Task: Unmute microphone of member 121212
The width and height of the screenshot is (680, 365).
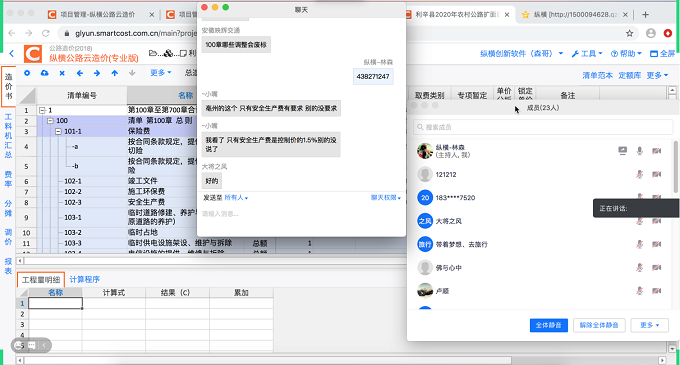Action: point(639,174)
